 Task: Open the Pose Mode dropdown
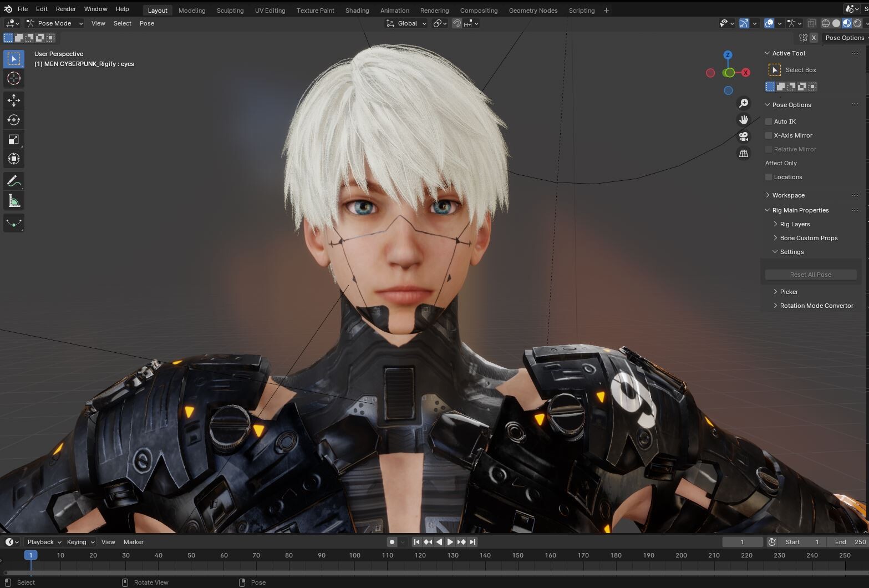click(x=55, y=23)
